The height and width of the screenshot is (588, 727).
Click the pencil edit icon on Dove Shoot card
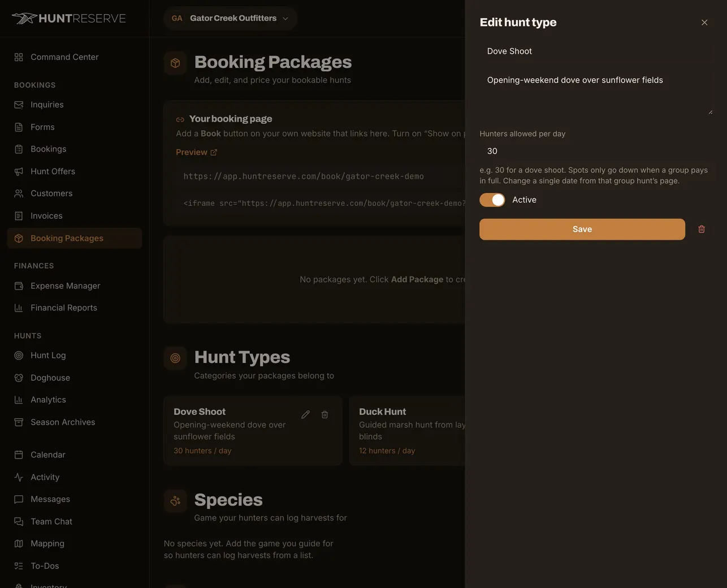(x=305, y=414)
